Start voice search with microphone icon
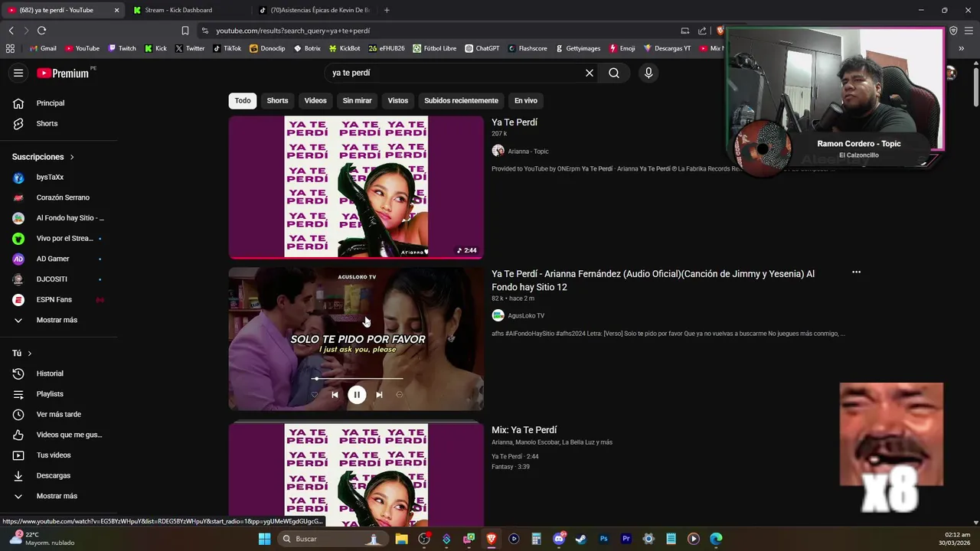The height and width of the screenshot is (551, 980). click(x=648, y=73)
